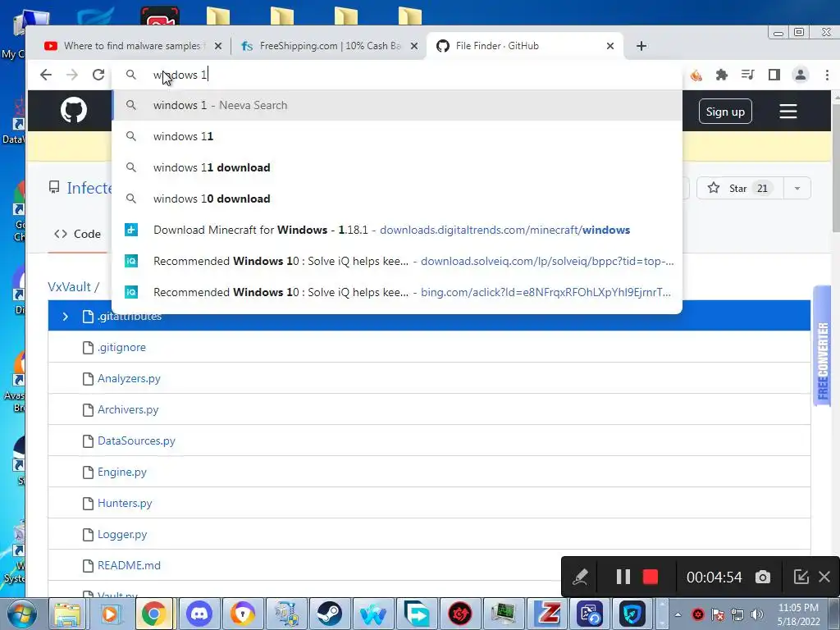Choose 'windows 11 download' suggestion
This screenshot has width=840, height=630.
pyautogui.click(x=397, y=167)
